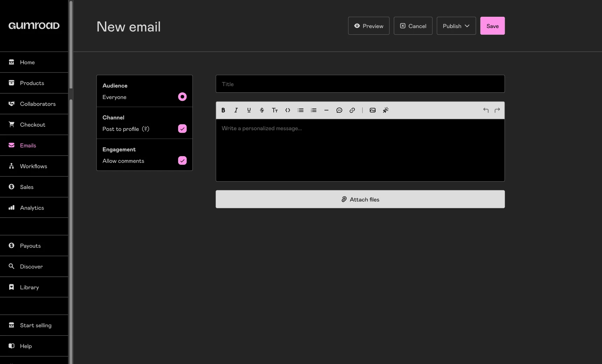Viewport: 602px width, 364px height.
Task: Apply italic formatting
Action: click(236, 110)
